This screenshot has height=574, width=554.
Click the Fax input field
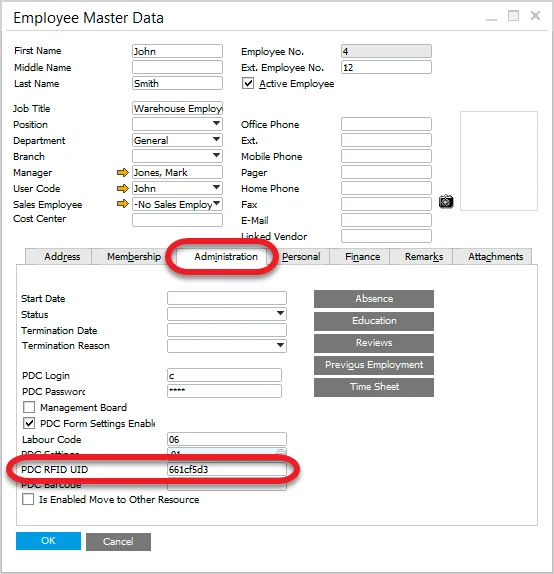click(x=386, y=204)
